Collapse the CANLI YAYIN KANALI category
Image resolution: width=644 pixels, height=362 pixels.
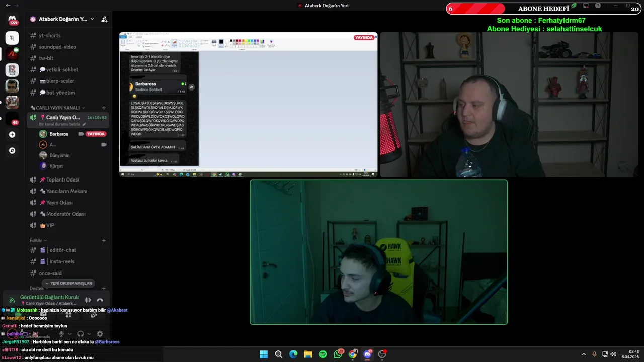click(x=57, y=108)
